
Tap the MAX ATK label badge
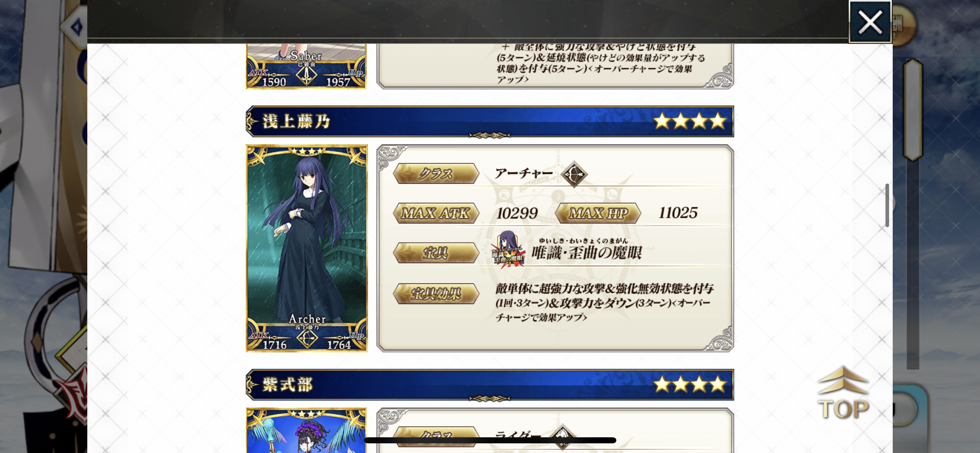[x=436, y=213]
